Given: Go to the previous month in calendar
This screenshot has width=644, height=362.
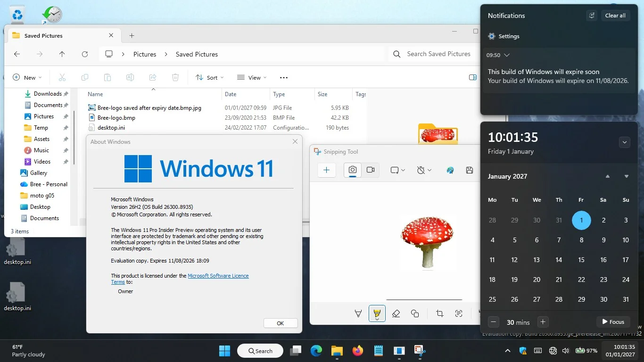Looking at the screenshot, I should point(608,176).
